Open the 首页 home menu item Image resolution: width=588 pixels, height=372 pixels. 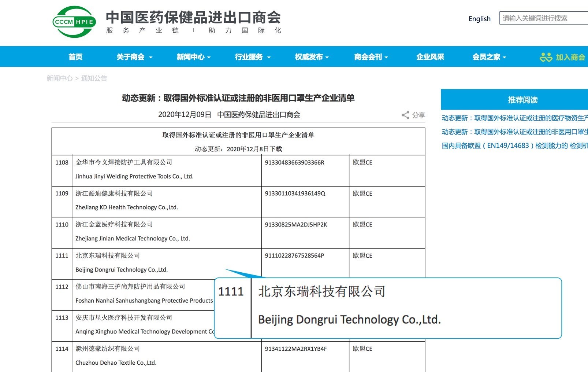(75, 57)
